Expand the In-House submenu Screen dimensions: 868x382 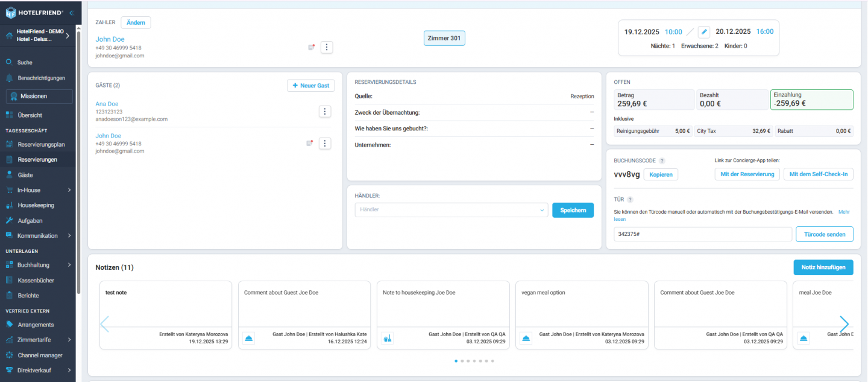pos(69,190)
